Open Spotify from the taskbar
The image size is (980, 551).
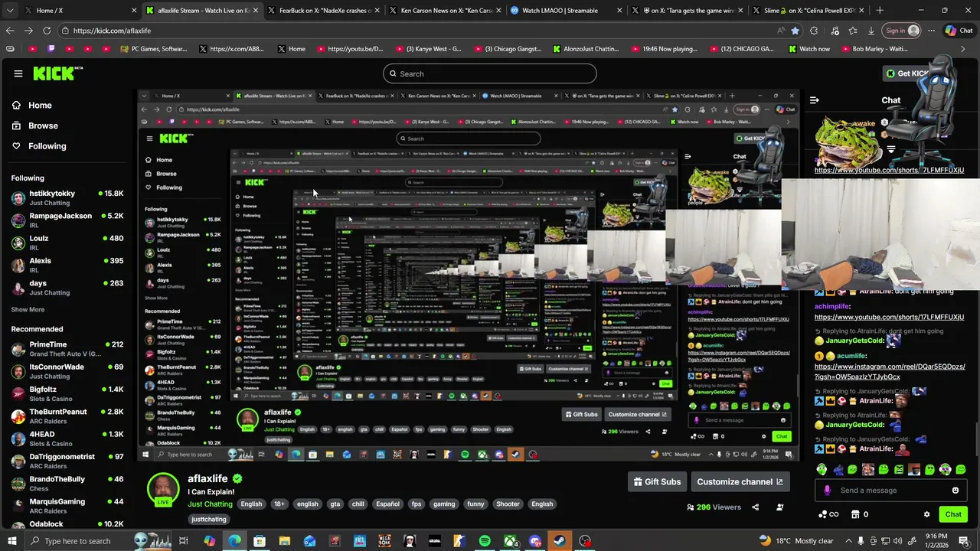click(x=485, y=541)
